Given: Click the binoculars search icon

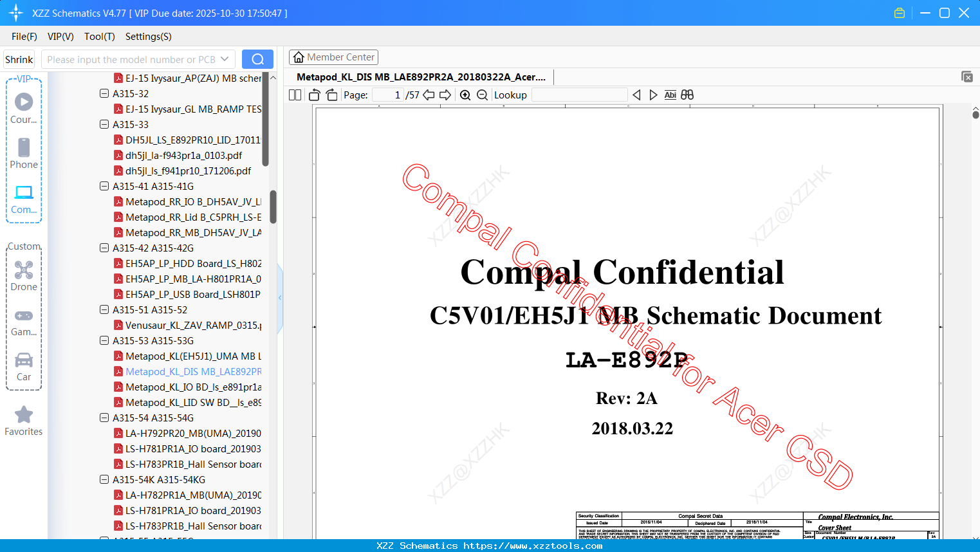Looking at the screenshot, I should tap(687, 95).
